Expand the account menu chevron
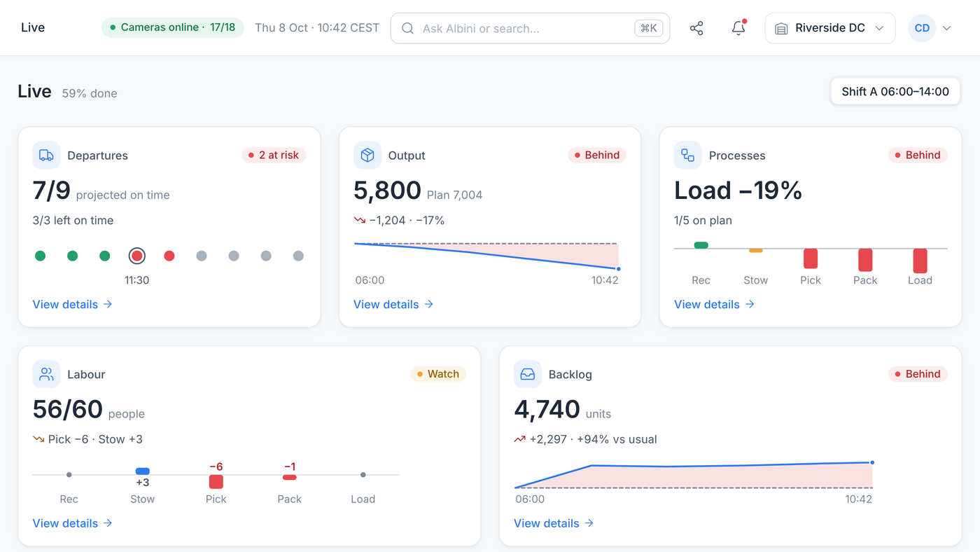 point(947,28)
